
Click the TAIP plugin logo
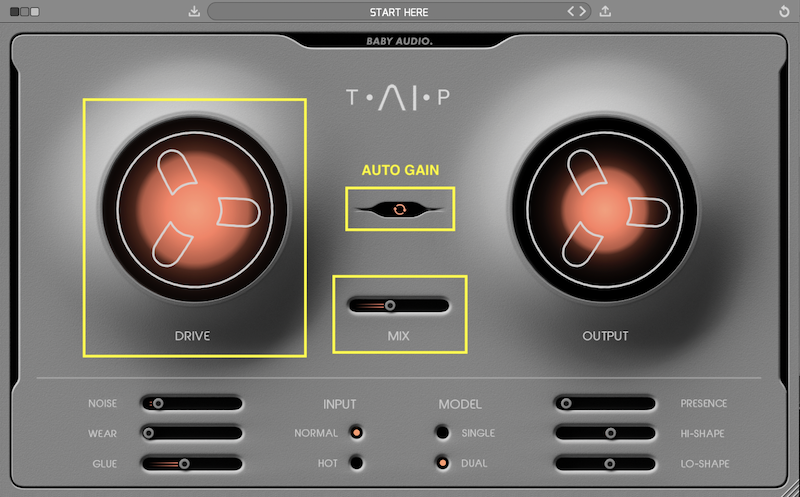pyautogui.click(x=398, y=97)
